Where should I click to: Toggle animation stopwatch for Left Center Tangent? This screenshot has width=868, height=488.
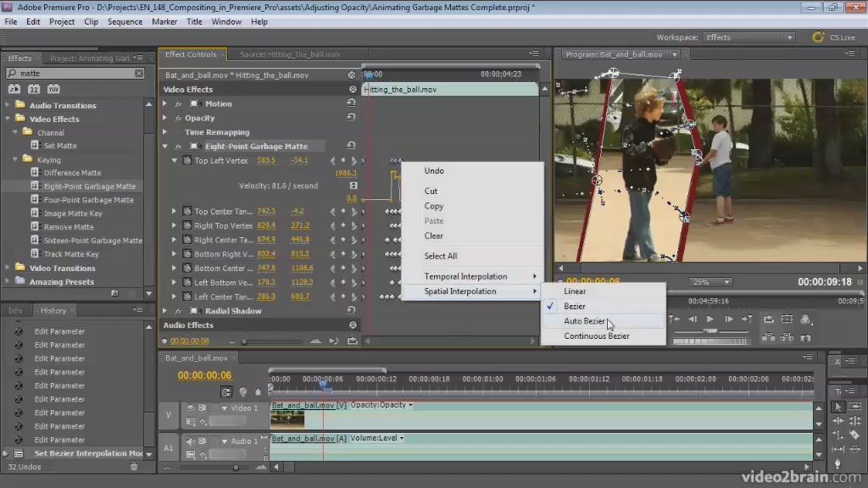(x=187, y=297)
